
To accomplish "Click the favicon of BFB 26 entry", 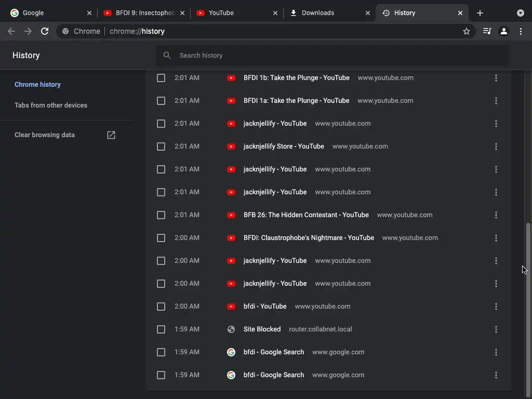I will (231, 215).
